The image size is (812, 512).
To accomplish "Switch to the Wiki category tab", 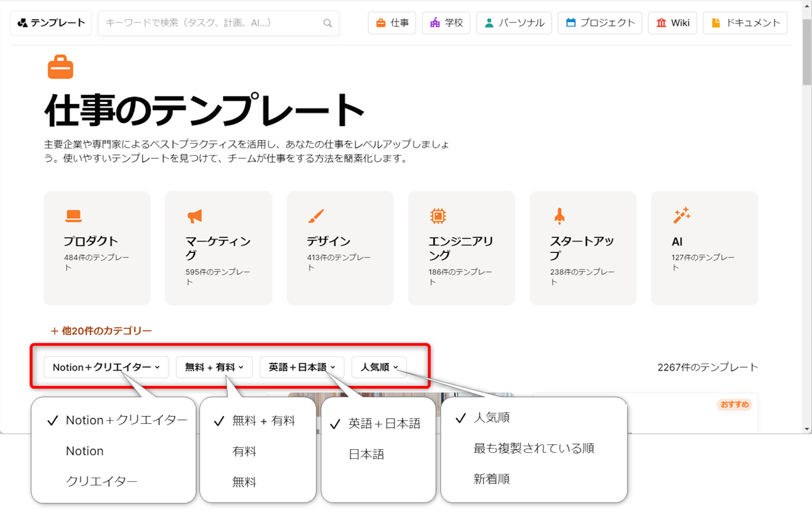I will (672, 23).
